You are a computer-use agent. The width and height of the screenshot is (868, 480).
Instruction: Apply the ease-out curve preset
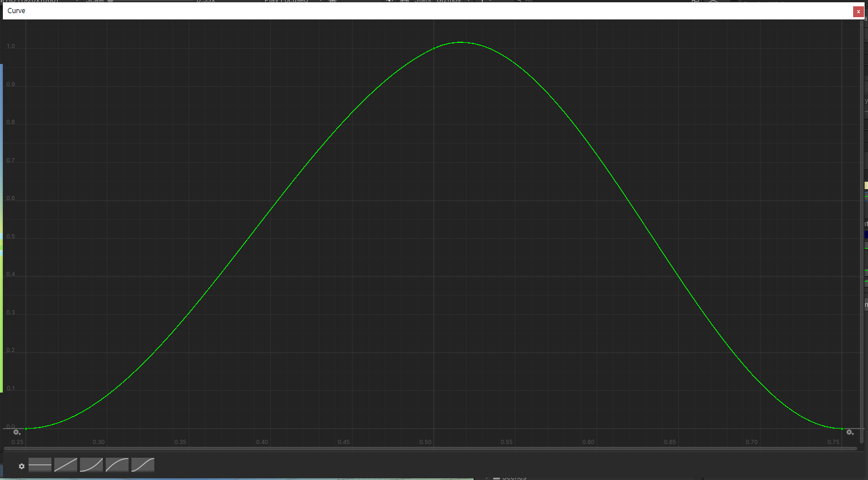click(117, 465)
